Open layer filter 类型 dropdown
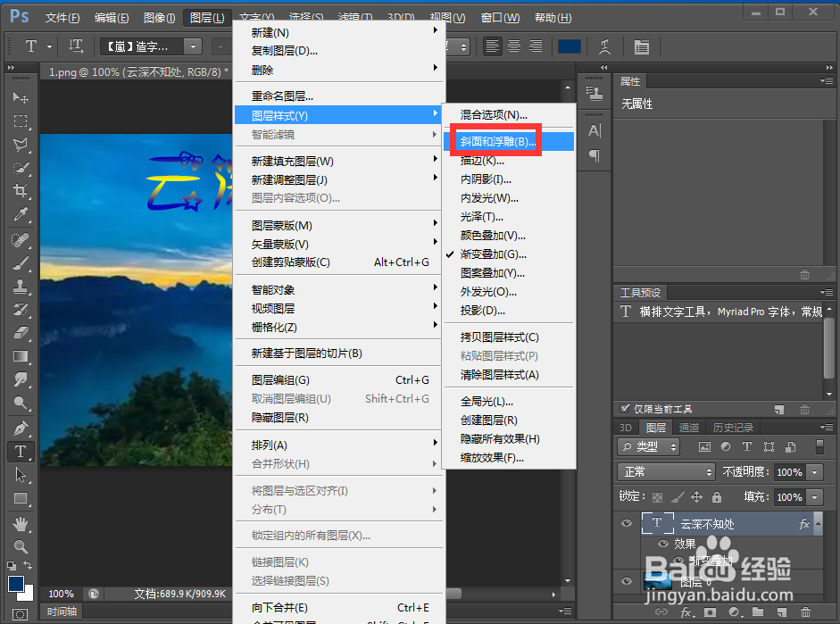Screen dimensions: 840x624 click(649, 446)
